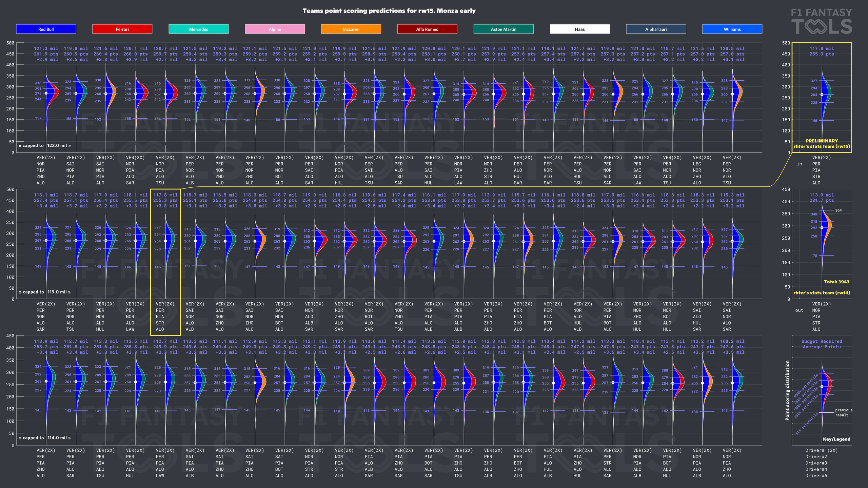
Task: Click the '108.2 mil' budget value
Action: 732,341
